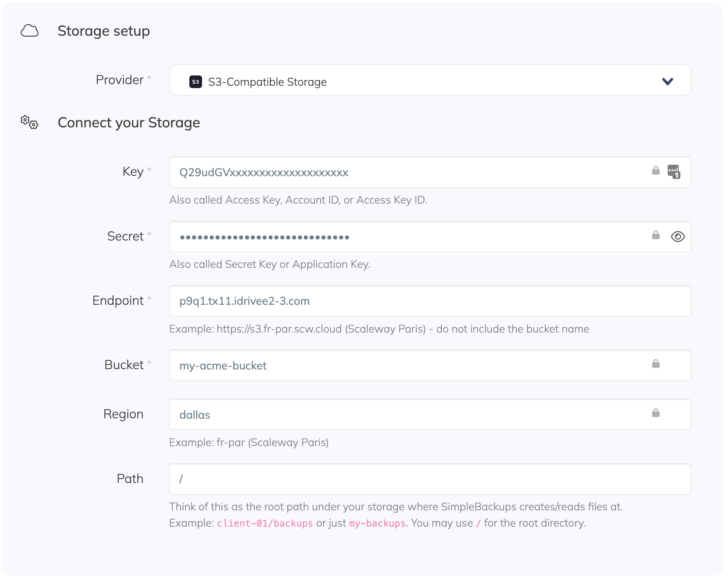The image size is (728, 581).
Task: Click the cloud icon beside Storage setup
Action: coord(30,30)
